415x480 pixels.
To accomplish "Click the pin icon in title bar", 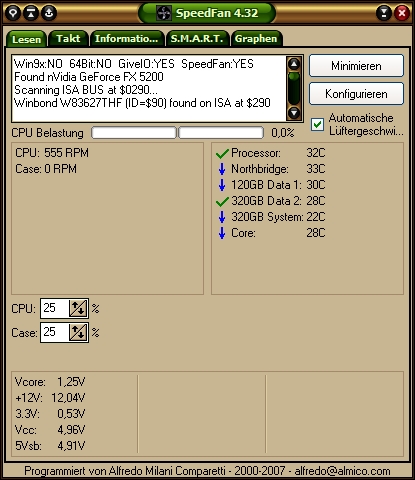I will [x=13, y=13].
